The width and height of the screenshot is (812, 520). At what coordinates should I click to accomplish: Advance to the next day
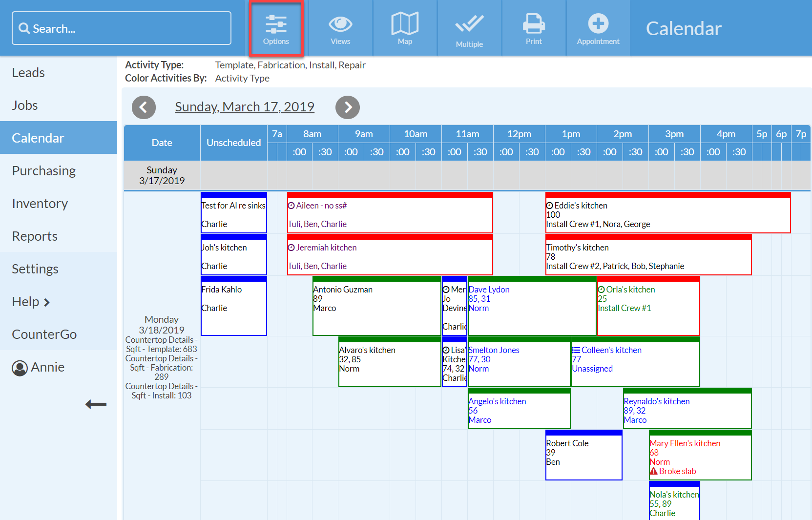348,107
